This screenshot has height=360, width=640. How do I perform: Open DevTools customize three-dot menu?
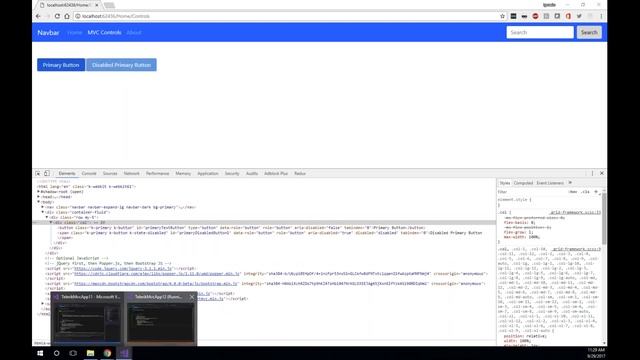593,173
